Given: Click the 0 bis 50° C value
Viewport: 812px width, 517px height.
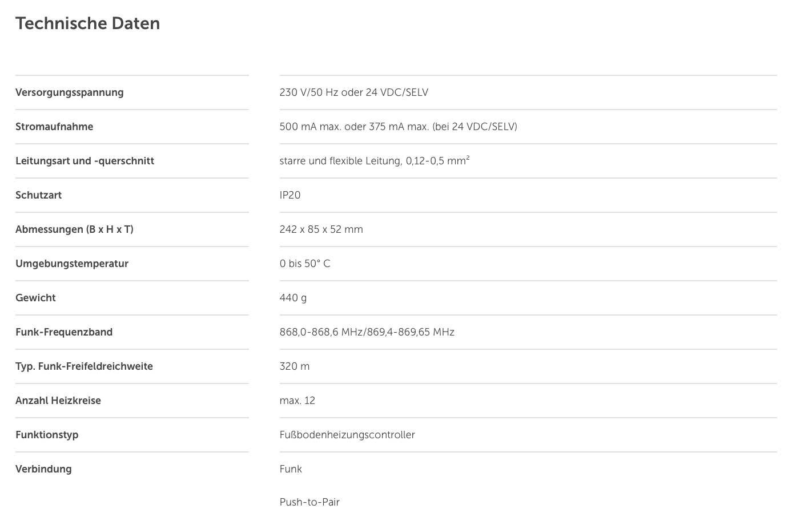Looking at the screenshot, I should coord(305,264).
